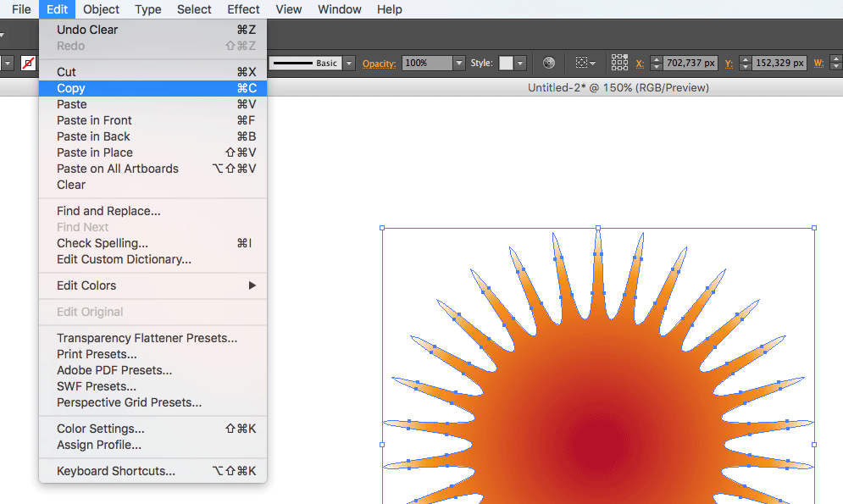Image resolution: width=843 pixels, height=504 pixels.
Task: Click the reference point grid icon
Action: click(x=619, y=64)
